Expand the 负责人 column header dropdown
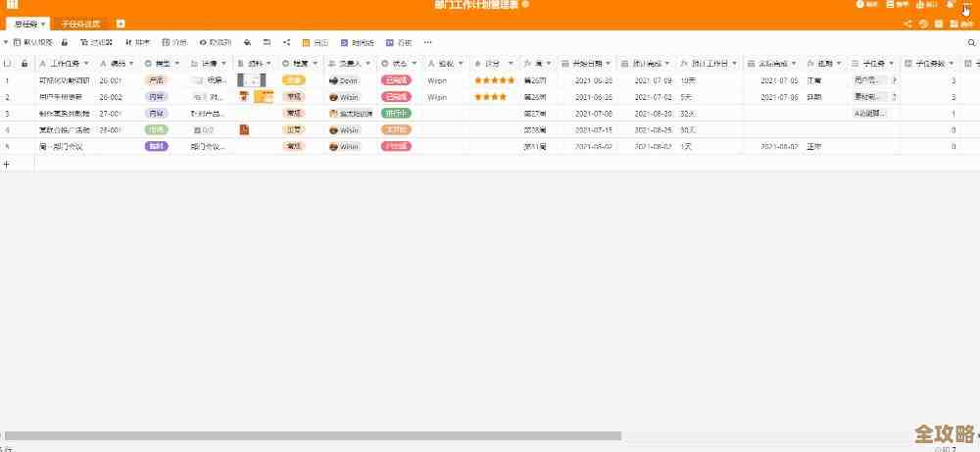980x452 pixels. pos(368,64)
